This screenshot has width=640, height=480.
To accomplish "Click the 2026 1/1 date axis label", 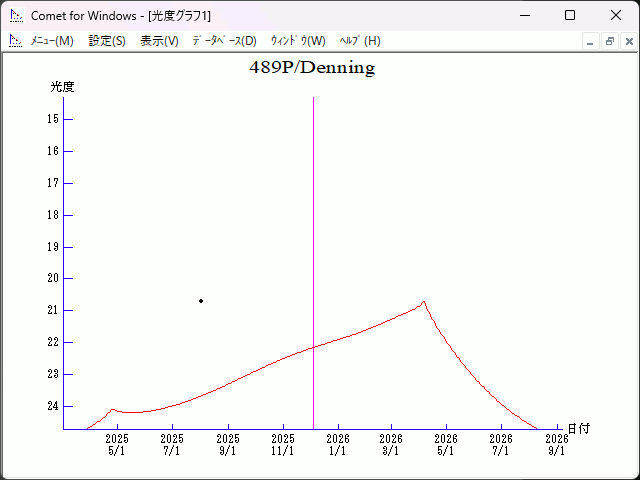I will coord(338,445).
